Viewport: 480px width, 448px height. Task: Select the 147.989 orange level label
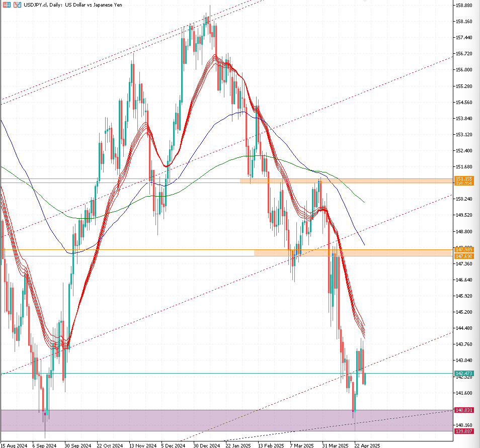464,250
